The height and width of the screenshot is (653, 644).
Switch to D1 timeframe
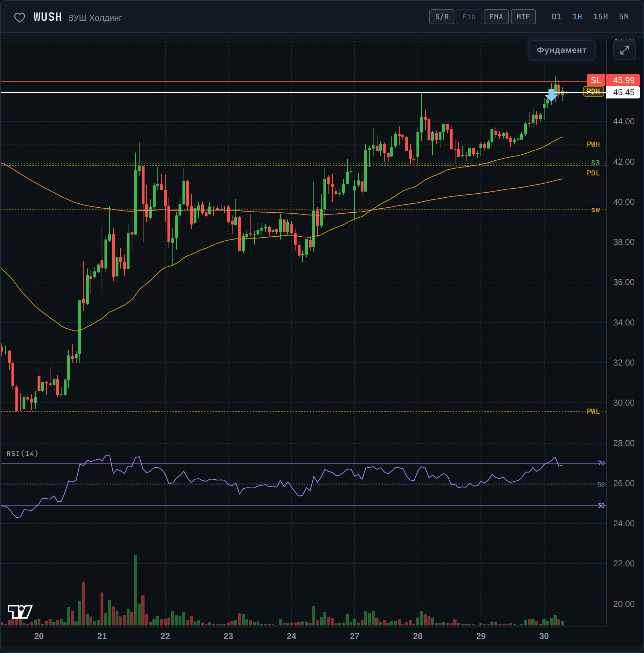pyautogui.click(x=556, y=17)
